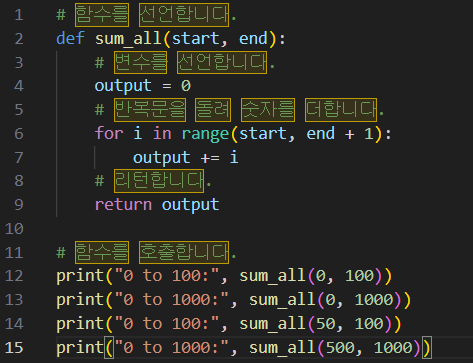Click 'output += i' statement on line 7
This screenshot has width=473, height=363.
pyautogui.click(x=186, y=157)
